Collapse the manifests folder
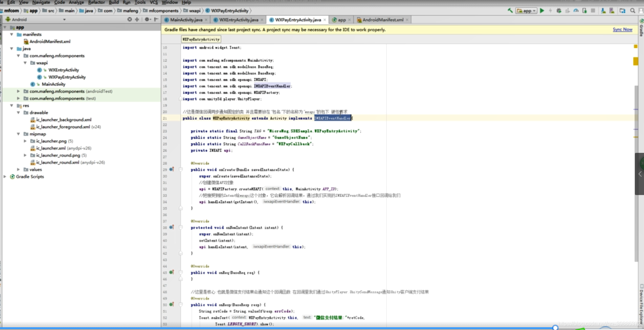The image size is (644, 330). pos(12,34)
